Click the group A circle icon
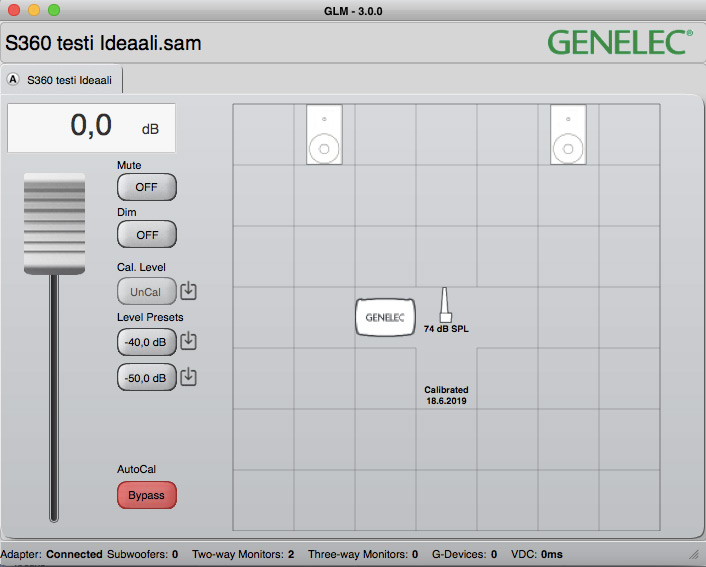Viewport: 706px width, 567px height. coord(13,80)
